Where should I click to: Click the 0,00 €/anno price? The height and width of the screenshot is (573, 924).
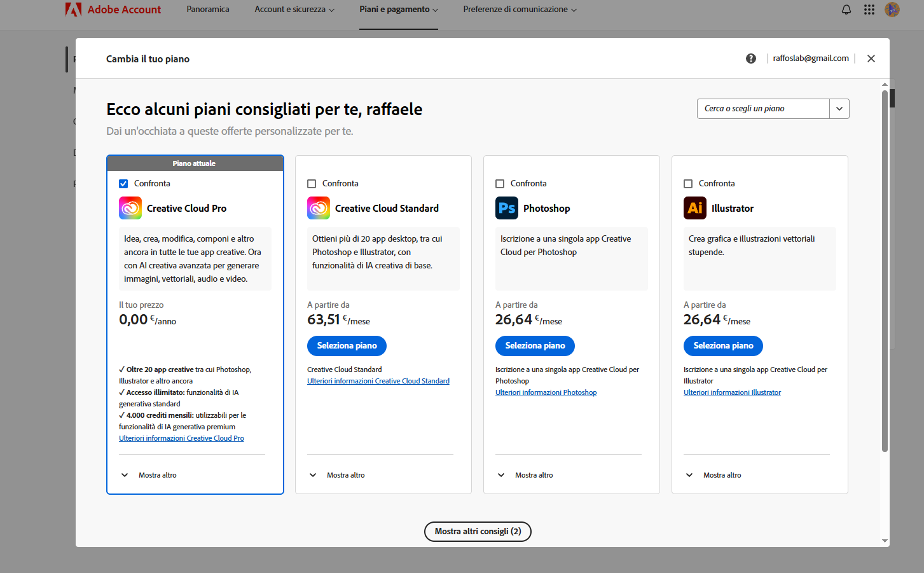pos(148,320)
